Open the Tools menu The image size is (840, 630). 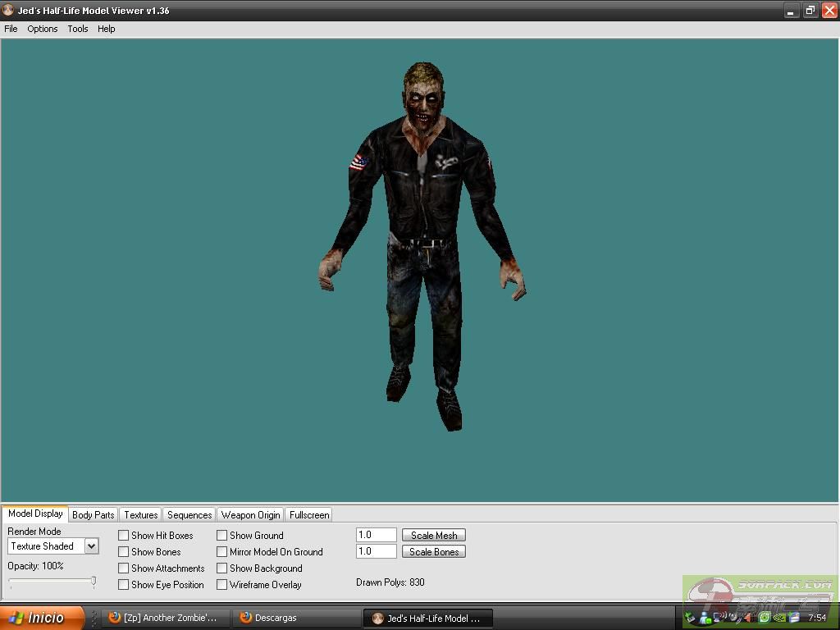coord(78,29)
